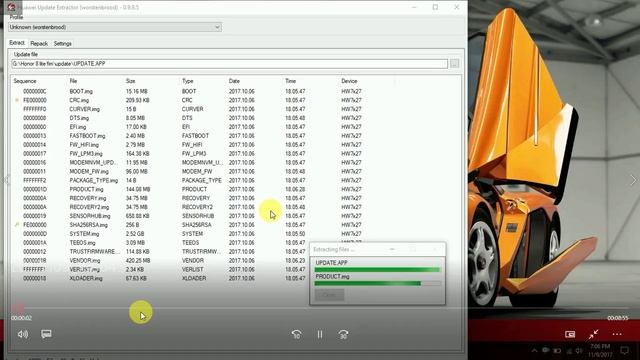Click the browse button beside update path
The height and width of the screenshot is (360, 640).
tap(454, 64)
